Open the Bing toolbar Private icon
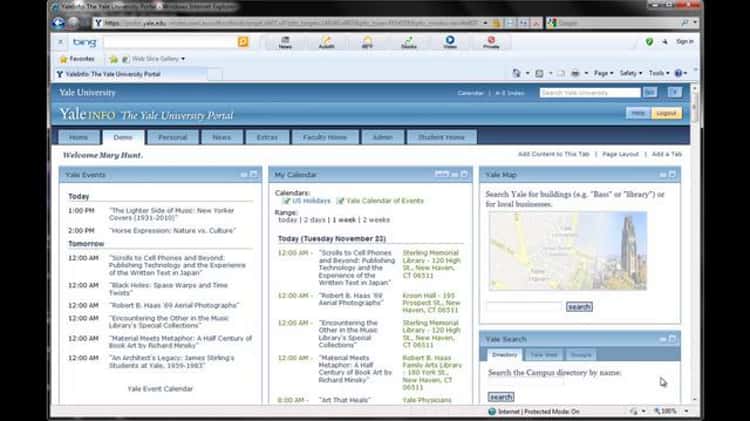 click(x=491, y=42)
